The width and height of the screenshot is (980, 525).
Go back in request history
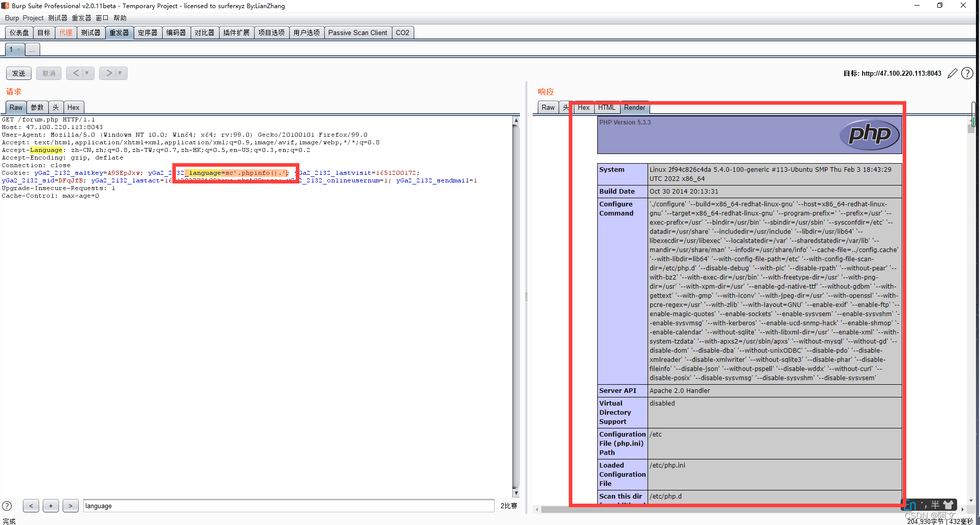click(76, 73)
